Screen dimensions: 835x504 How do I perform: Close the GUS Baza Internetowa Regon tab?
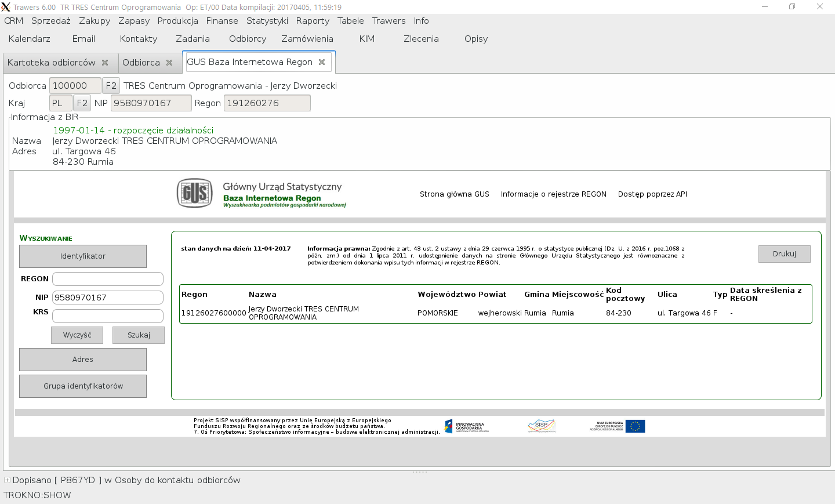[x=322, y=62]
